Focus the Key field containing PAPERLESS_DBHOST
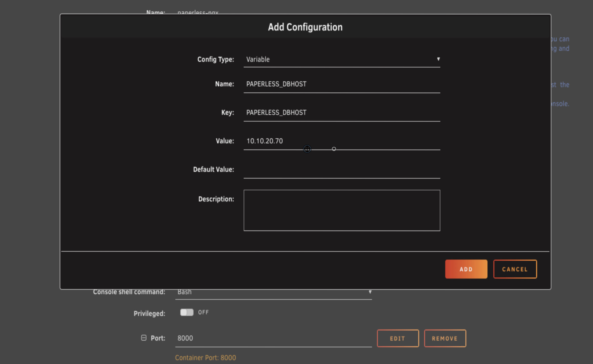593x364 pixels. 341,113
